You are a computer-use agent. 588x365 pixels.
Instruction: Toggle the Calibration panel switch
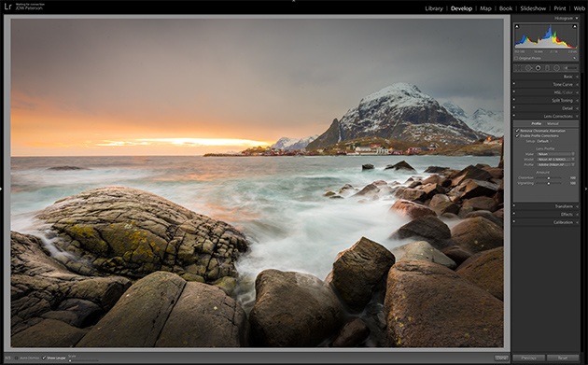(514, 222)
